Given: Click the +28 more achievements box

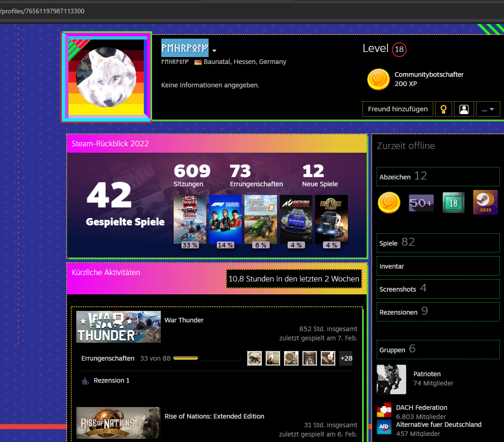Looking at the screenshot, I should point(345,358).
